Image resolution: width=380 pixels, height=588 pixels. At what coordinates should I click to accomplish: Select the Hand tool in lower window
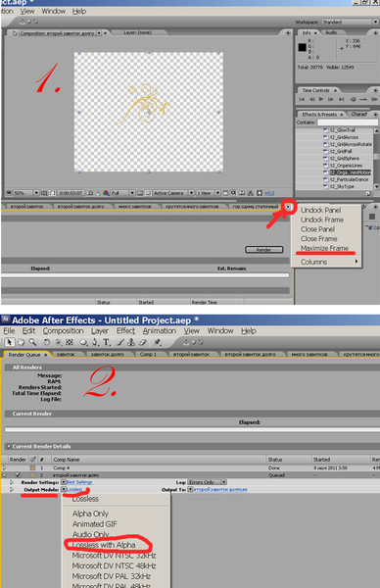(21, 342)
